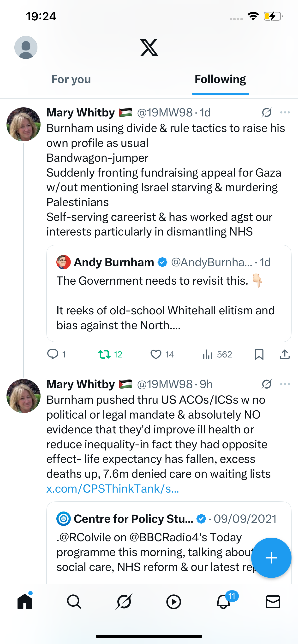Open the video tab play icon
The image size is (298, 644).
click(173, 602)
